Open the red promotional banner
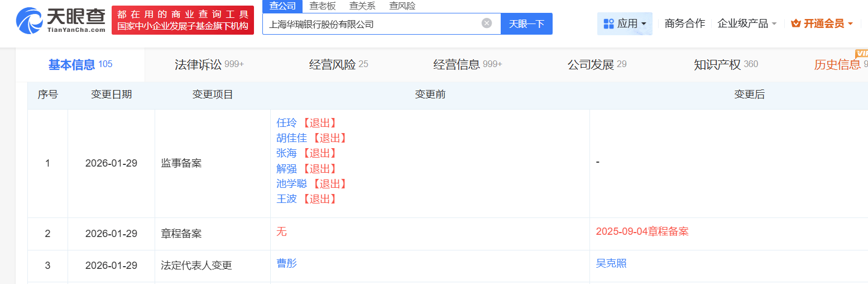868x284 pixels. (183, 20)
